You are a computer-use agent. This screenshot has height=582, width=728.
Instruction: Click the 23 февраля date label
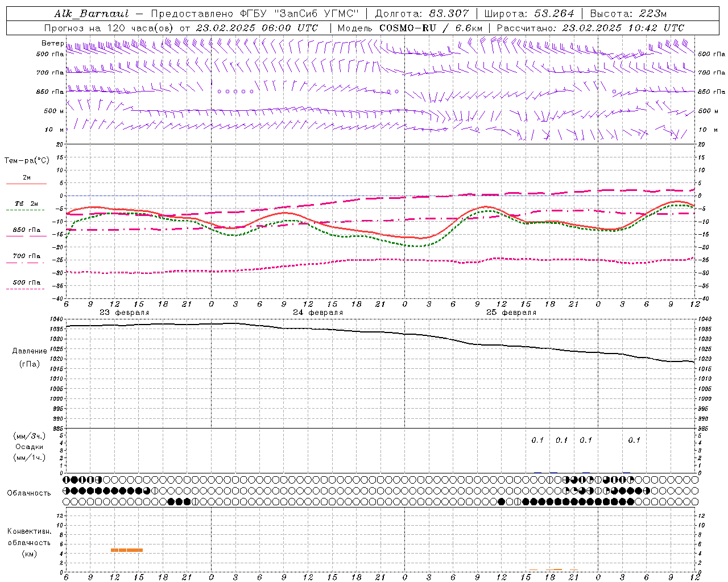point(125,313)
